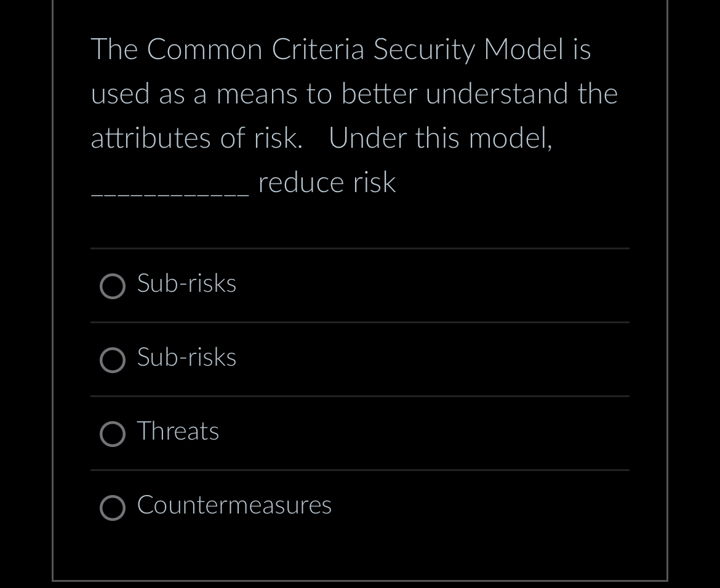This screenshot has height=588, width=720.
Task: Click the Threats answer row
Action: [x=360, y=433]
